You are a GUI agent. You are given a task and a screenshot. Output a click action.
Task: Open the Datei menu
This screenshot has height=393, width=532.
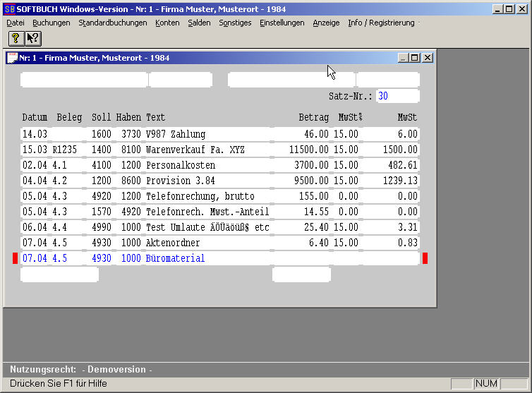pyautogui.click(x=16, y=23)
